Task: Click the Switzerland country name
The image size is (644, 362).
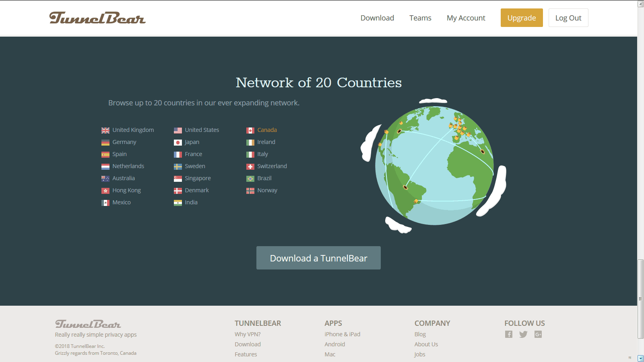Action: [272, 166]
